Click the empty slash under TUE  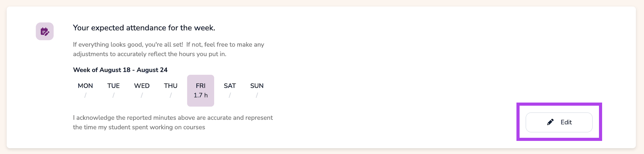[x=113, y=95]
